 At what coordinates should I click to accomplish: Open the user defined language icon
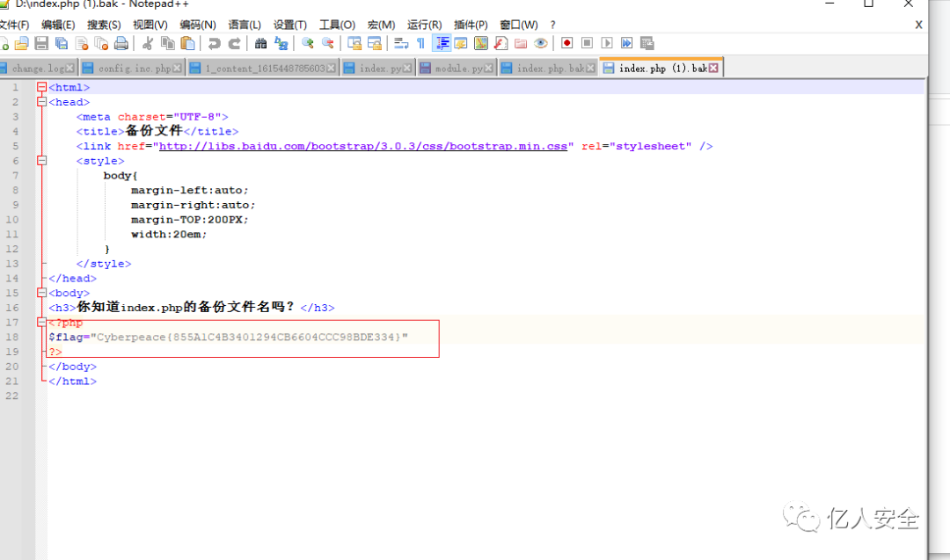(460, 43)
